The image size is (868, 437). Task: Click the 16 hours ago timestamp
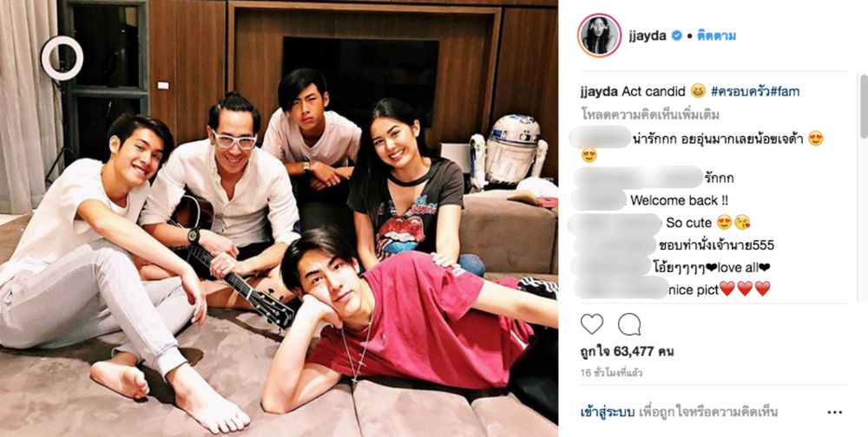coord(611,373)
